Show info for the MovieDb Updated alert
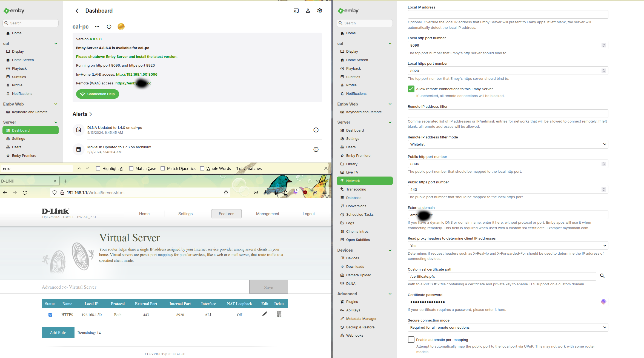The height and width of the screenshot is (358, 644). (x=316, y=149)
